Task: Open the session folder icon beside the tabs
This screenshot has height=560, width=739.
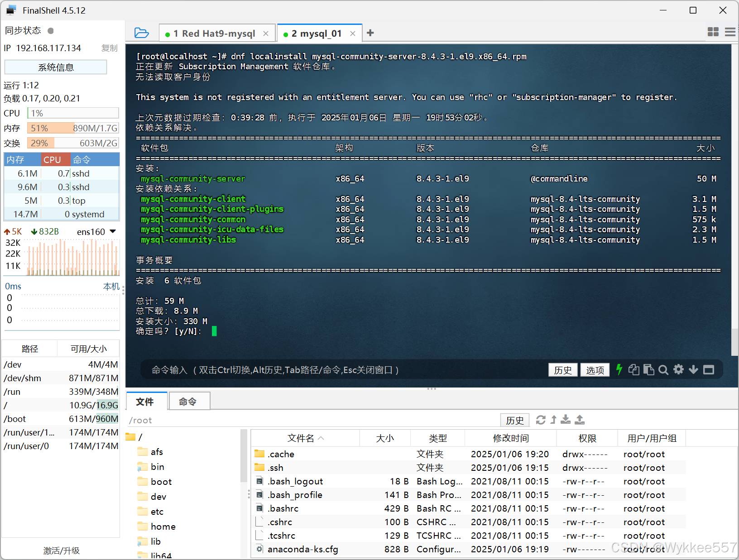Action: pos(142,33)
